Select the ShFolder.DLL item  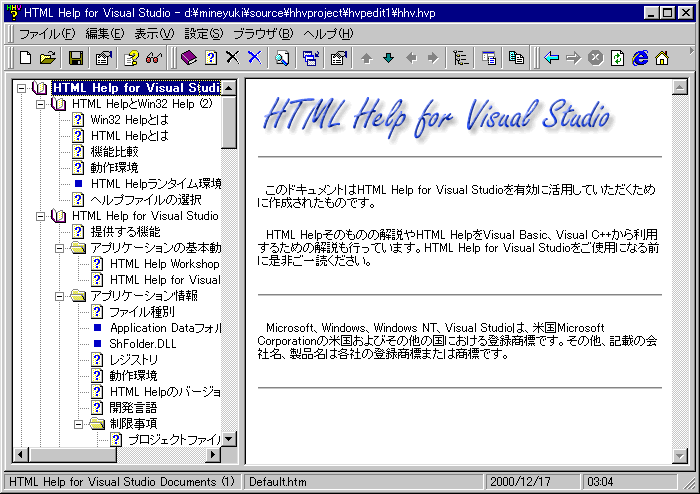pos(143,344)
